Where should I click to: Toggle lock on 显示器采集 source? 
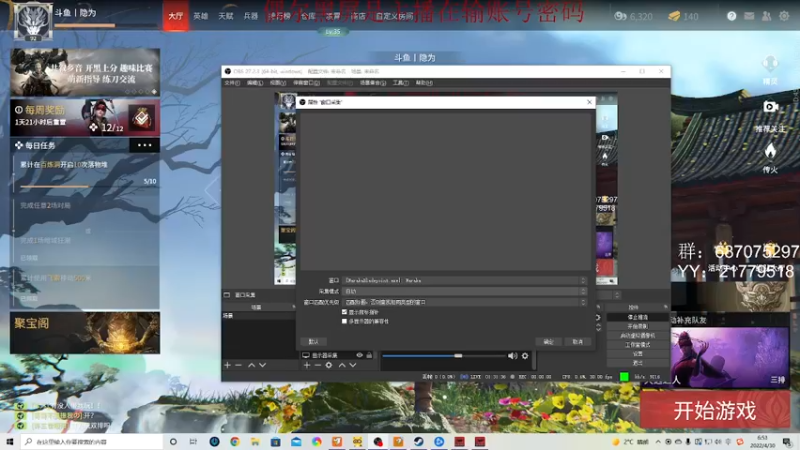[369, 355]
